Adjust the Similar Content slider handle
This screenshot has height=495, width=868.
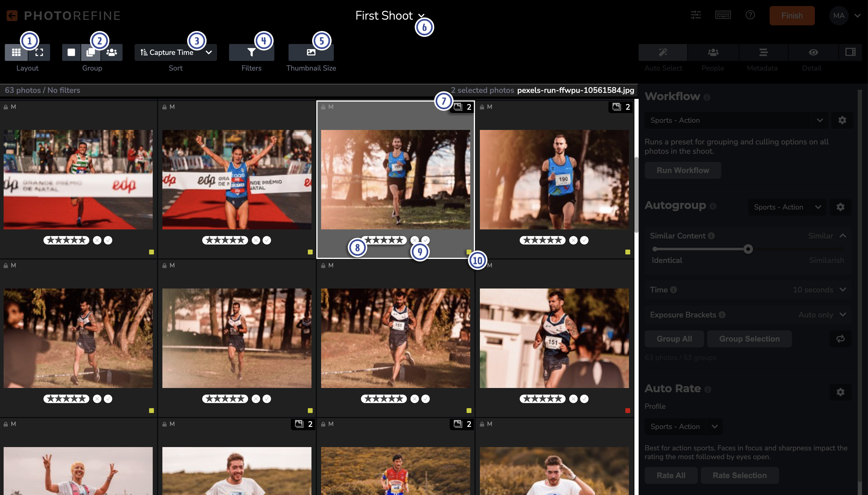click(748, 249)
